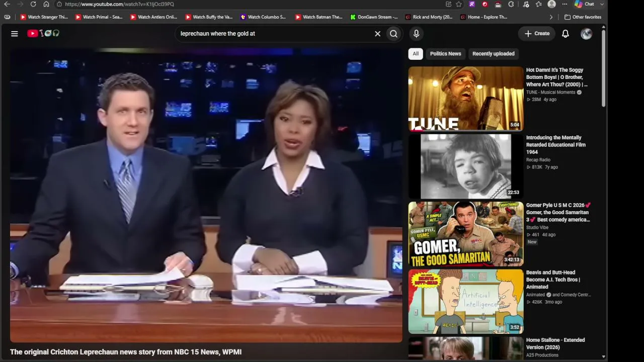This screenshot has height=362, width=644.
Task: Open Gomer the Good Samaritan thumbnail
Action: click(x=466, y=234)
